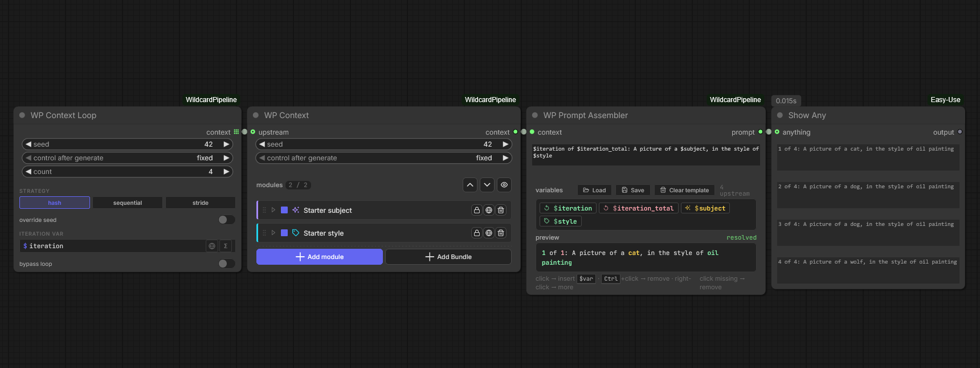The height and width of the screenshot is (368, 980).
Task: Delete the Starter style module
Action: 501,233
